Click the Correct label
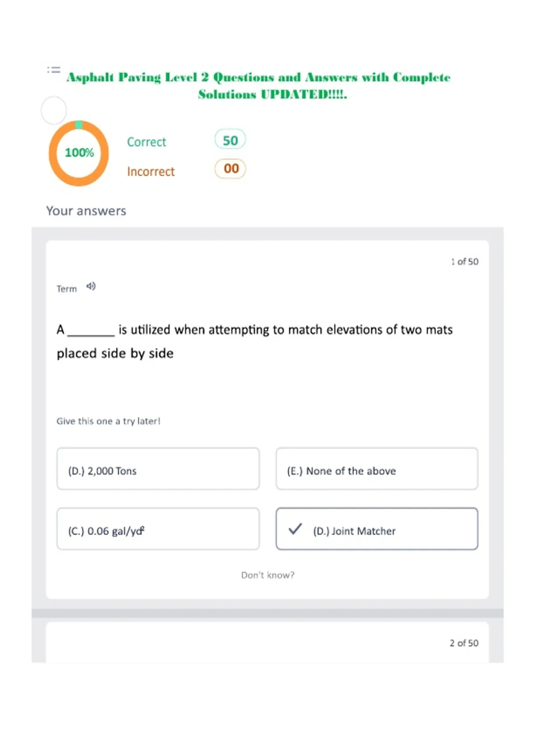 pyautogui.click(x=146, y=142)
